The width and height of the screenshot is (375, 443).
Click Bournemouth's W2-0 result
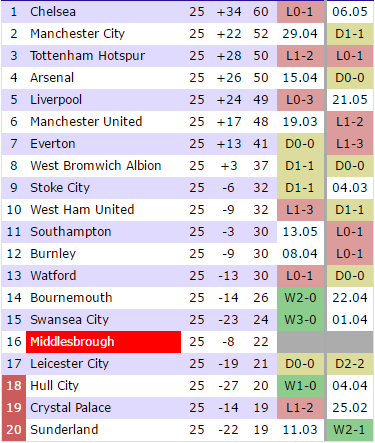[300, 298]
